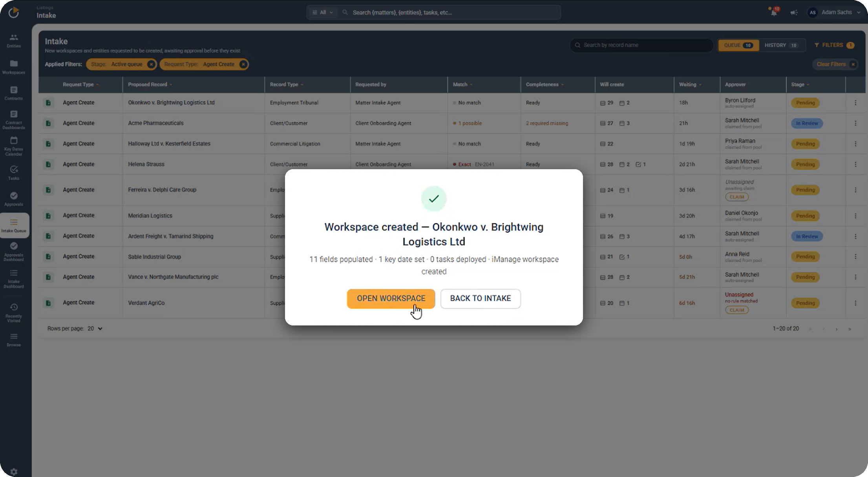868x477 pixels.
Task: Sort by Request Type column
Action: (x=80, y=84)
